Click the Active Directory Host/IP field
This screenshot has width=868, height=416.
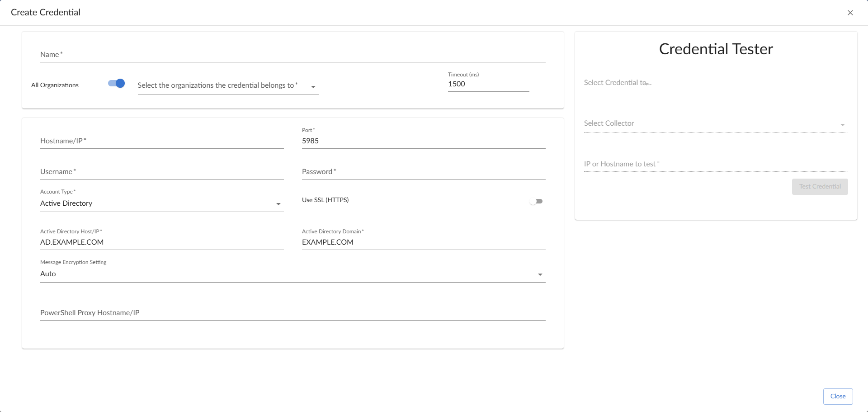point(161,242)
